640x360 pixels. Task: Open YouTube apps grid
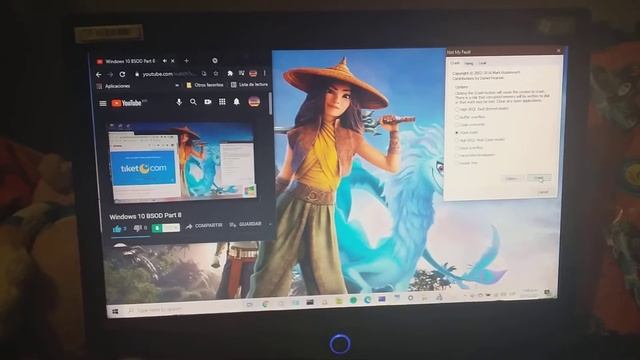click(x=222, y=101)
